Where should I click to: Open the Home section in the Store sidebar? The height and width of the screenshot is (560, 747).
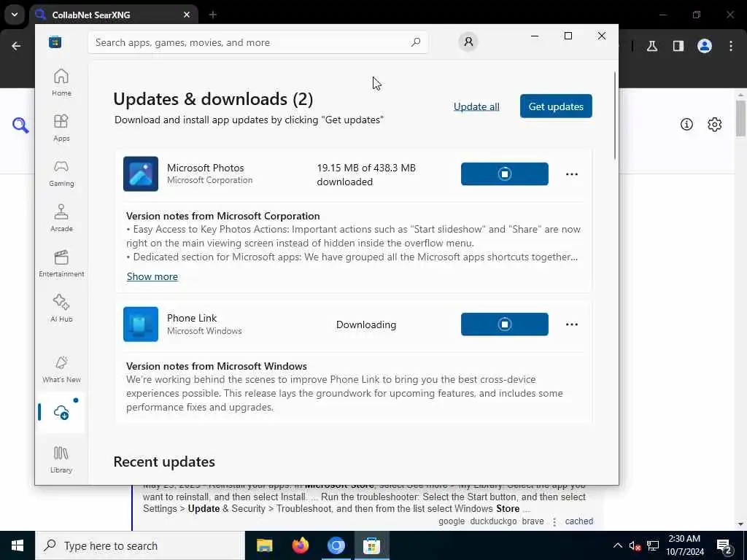(61, 82)
